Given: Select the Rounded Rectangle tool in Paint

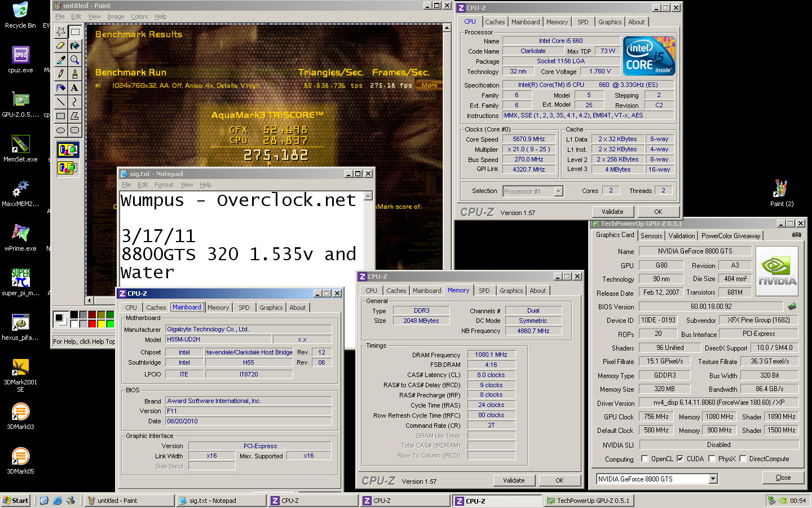Looking at the screenshot, I should [74, 130].
